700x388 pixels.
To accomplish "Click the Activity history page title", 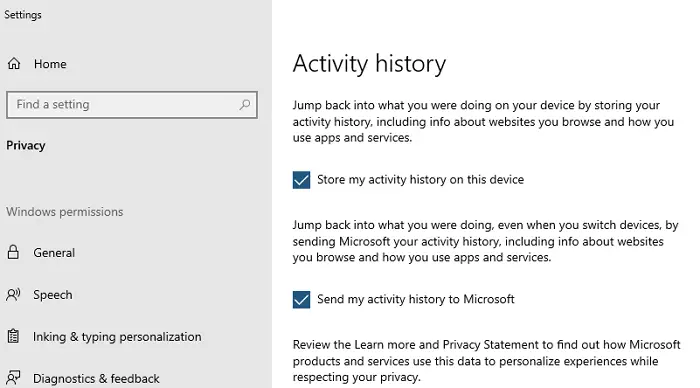I will (369, 63).
